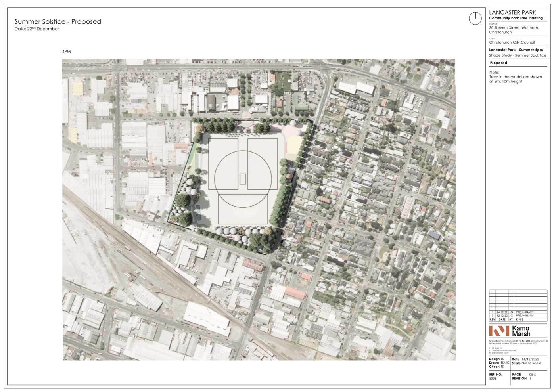The image size is (554, 392).
Task: Click the '4PM' label above the aerial
Action: (66, 52)
